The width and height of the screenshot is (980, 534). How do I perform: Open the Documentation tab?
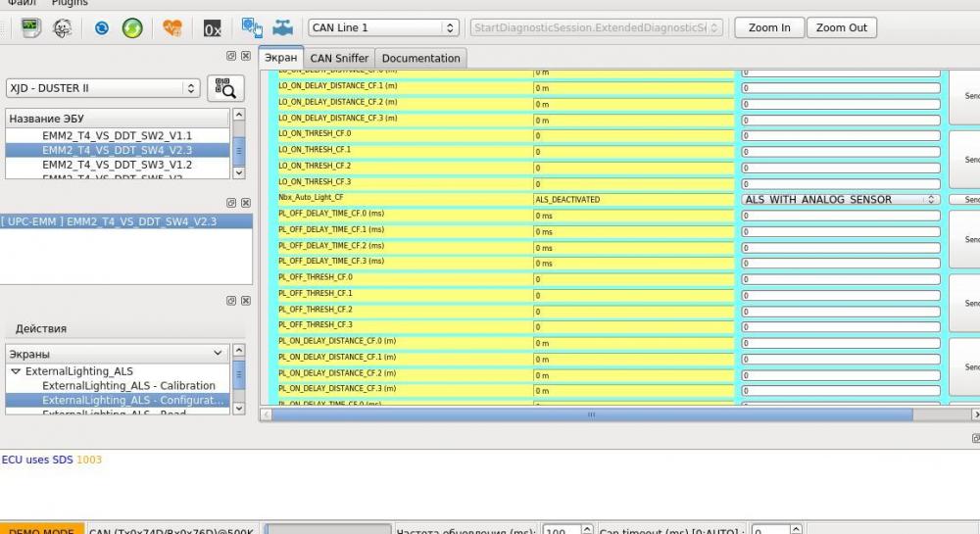click(420, 58)
